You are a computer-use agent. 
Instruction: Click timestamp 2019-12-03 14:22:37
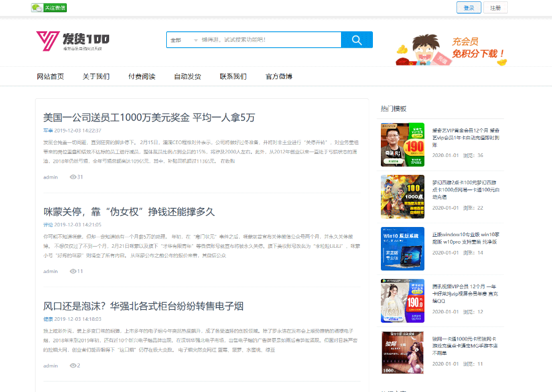tap(78, 130)
